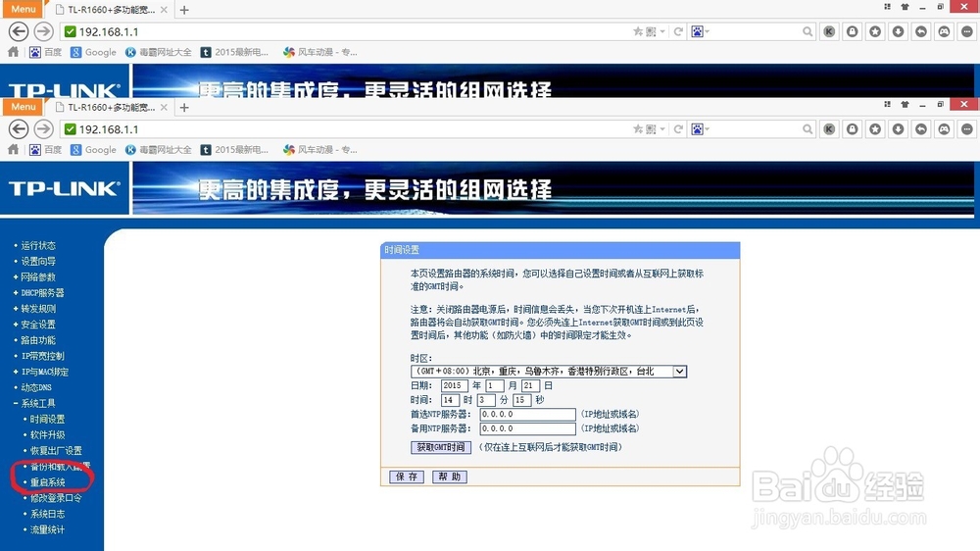
Task: Click the skin shirt icon in front window title bar
Action: [x=905, y=105]
